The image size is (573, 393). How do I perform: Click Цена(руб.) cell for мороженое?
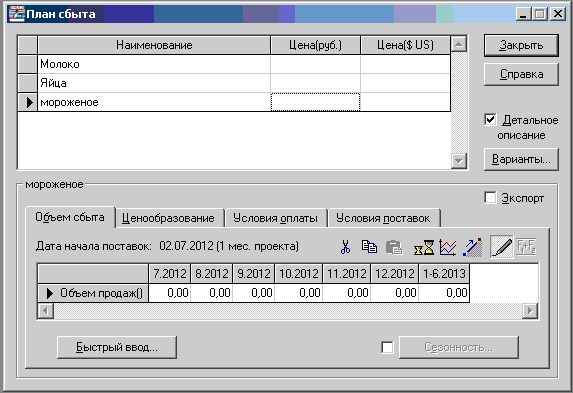point(315,102)
